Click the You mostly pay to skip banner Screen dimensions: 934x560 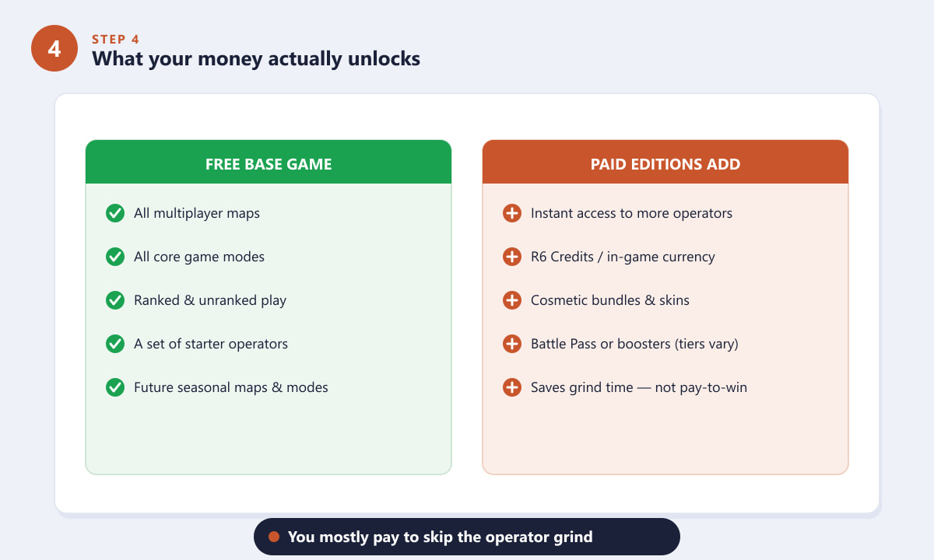[467, 537]
